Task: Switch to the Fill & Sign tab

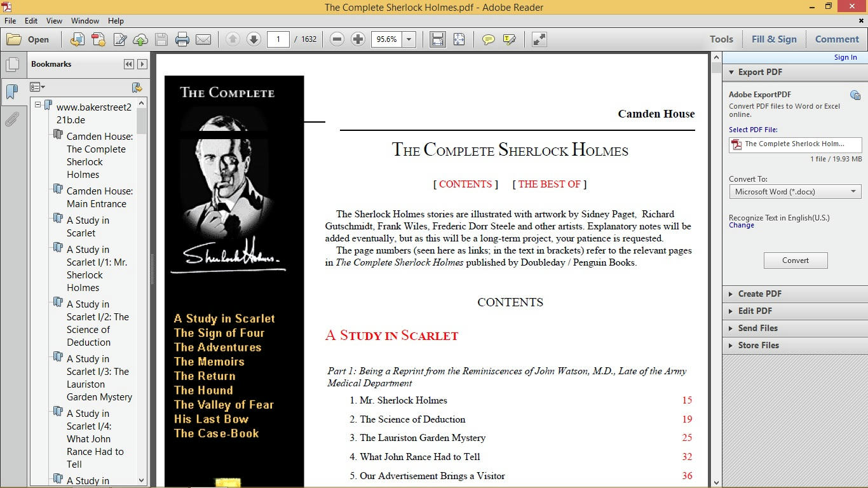Action: (x=774, y=39)
